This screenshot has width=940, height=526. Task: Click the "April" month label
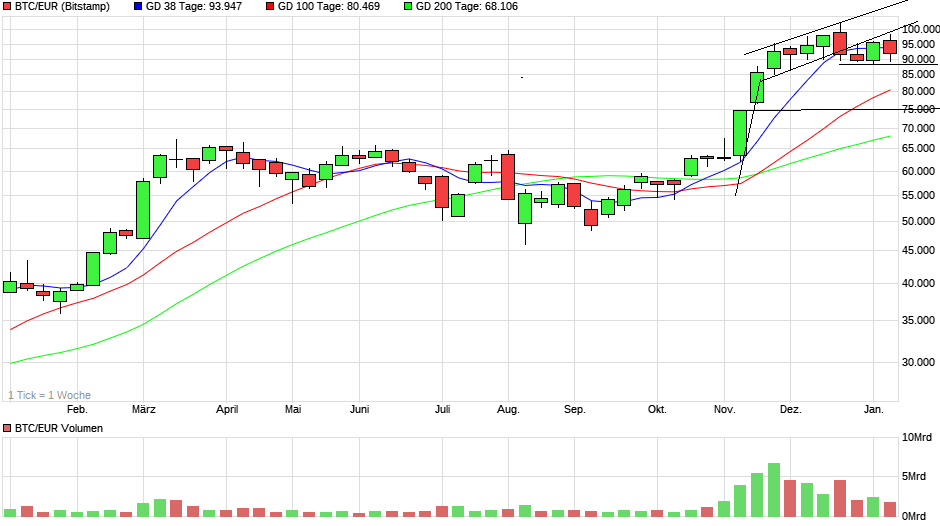pos(227,410)
